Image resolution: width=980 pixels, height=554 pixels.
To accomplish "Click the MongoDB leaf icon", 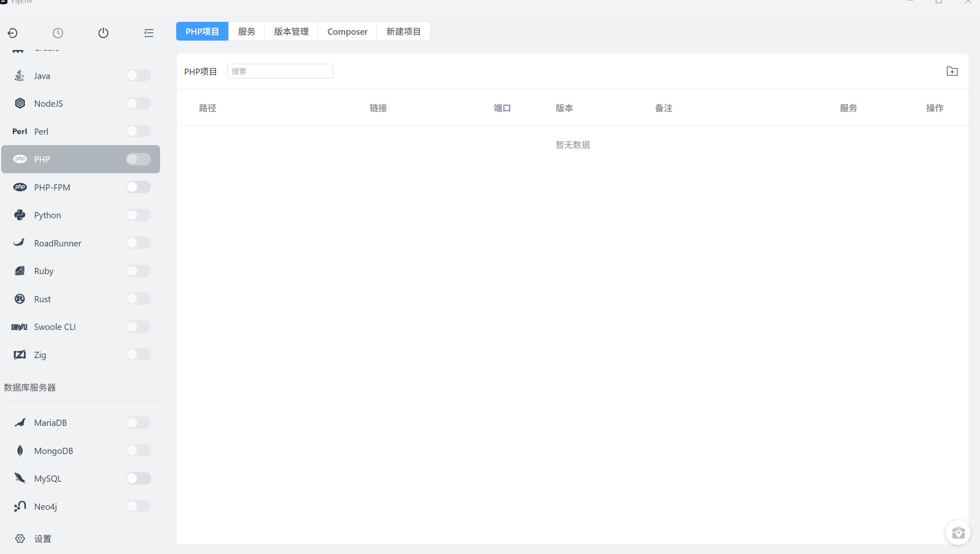I will point(20,451).
